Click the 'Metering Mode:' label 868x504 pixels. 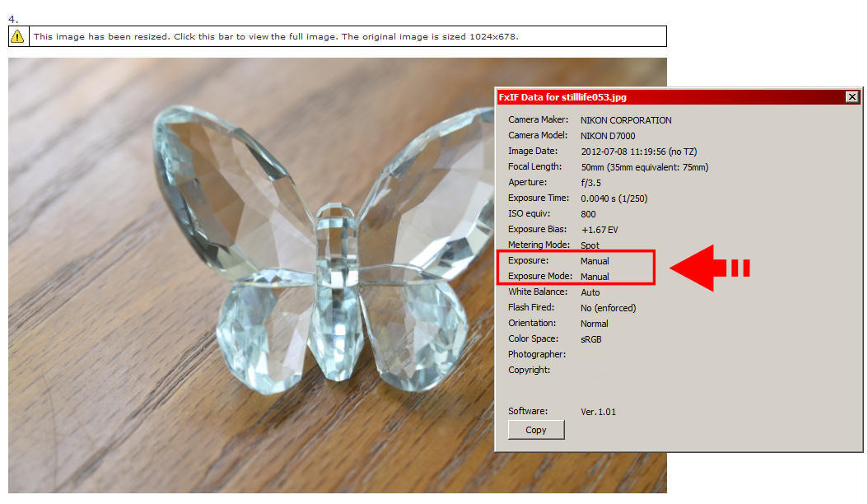[539, 245]
